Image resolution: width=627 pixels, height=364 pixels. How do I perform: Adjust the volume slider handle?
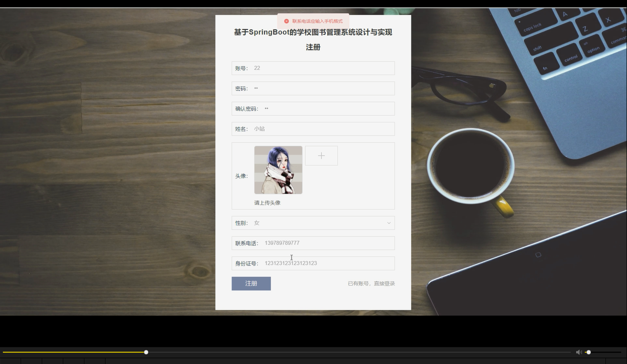589,352
